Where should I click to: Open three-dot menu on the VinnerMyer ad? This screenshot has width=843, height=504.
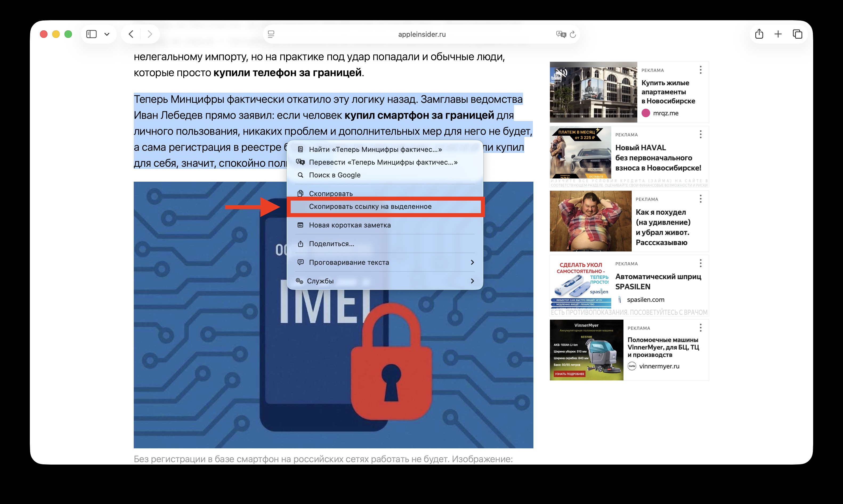(700, 328)
